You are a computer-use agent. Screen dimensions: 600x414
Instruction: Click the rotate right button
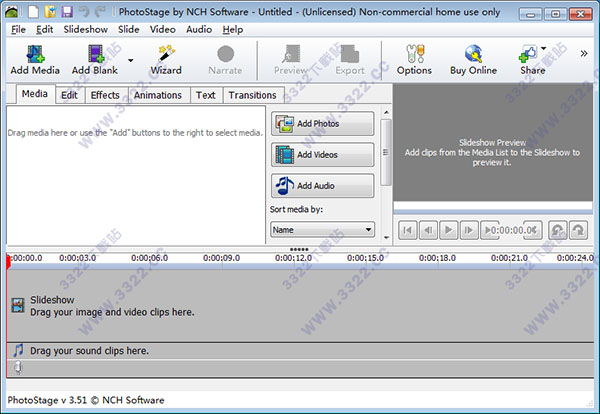tap(578, 230)
